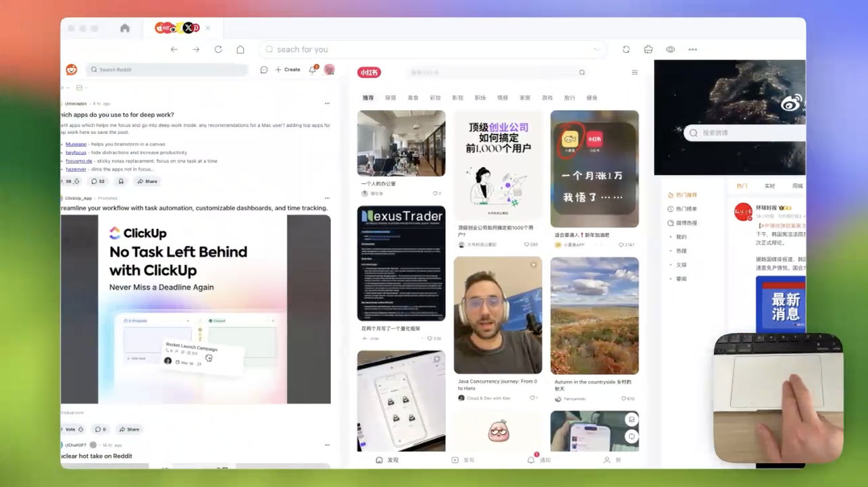Open the Museapp link
The height and width of the screenshot is (487, 868).
(76, 144)
